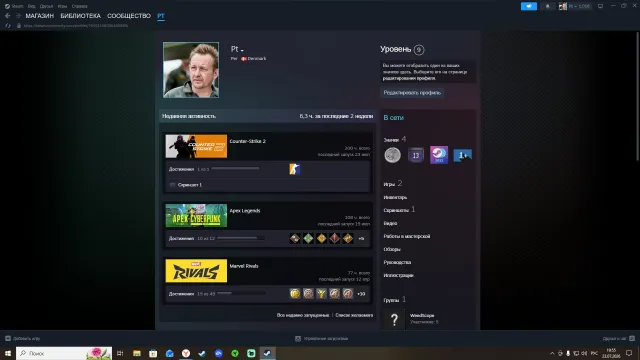Open the Apex Legends title link
This screenshot has height=360, width=640.
tap(245, 211)
